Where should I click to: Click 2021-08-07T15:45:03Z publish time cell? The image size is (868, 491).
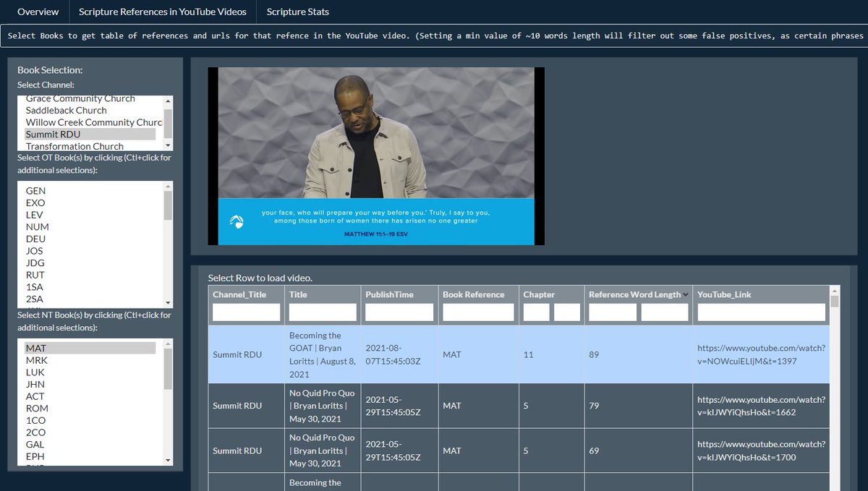pyautogui.click(x=399, y=354)
